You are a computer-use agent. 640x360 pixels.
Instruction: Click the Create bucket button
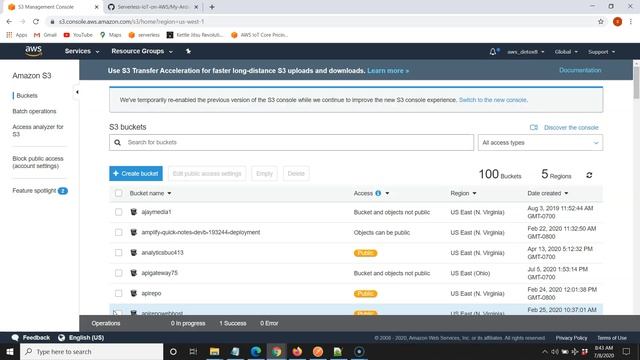[x=136, y=173]
